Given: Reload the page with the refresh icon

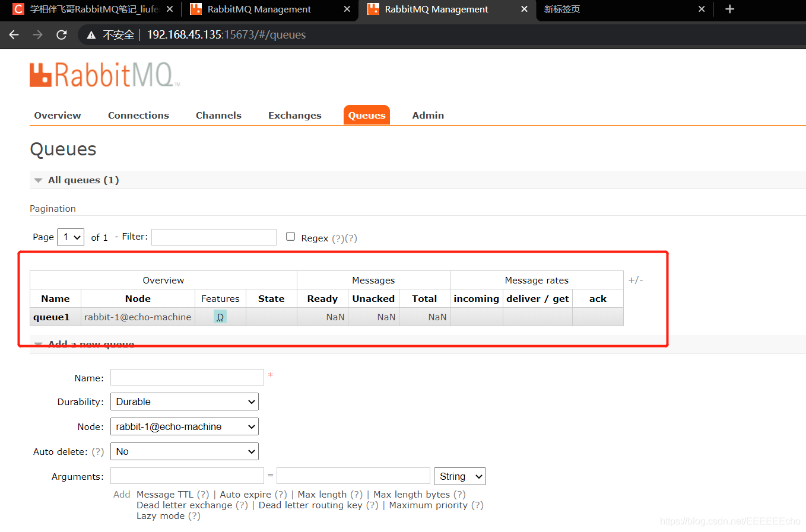Looking at the screenshot, I should point(62,35).
